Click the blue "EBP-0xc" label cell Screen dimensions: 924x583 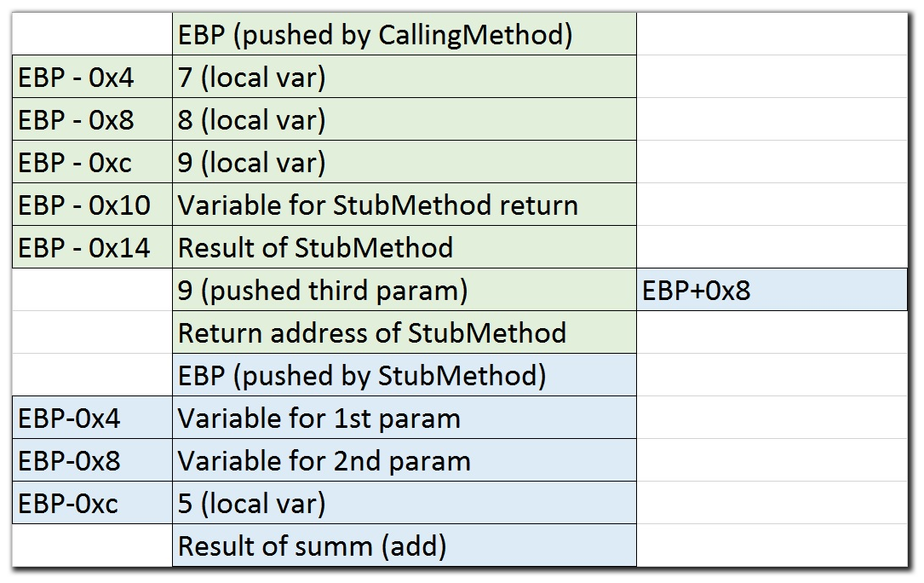[x=92, y=504]
